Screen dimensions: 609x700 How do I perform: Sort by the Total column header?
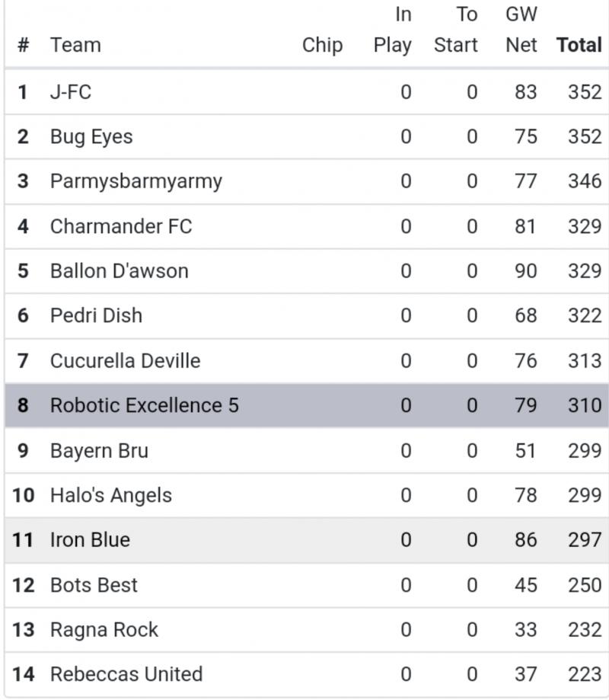[x=579, y=45]
